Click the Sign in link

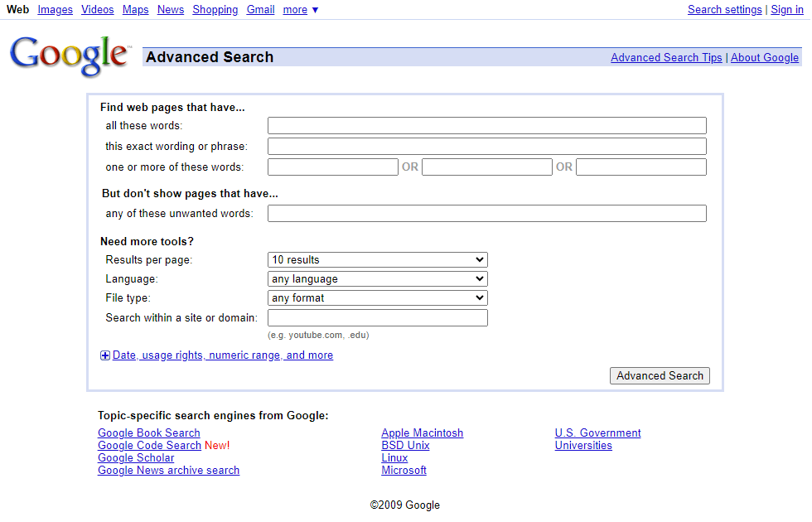tap(787, 9)
